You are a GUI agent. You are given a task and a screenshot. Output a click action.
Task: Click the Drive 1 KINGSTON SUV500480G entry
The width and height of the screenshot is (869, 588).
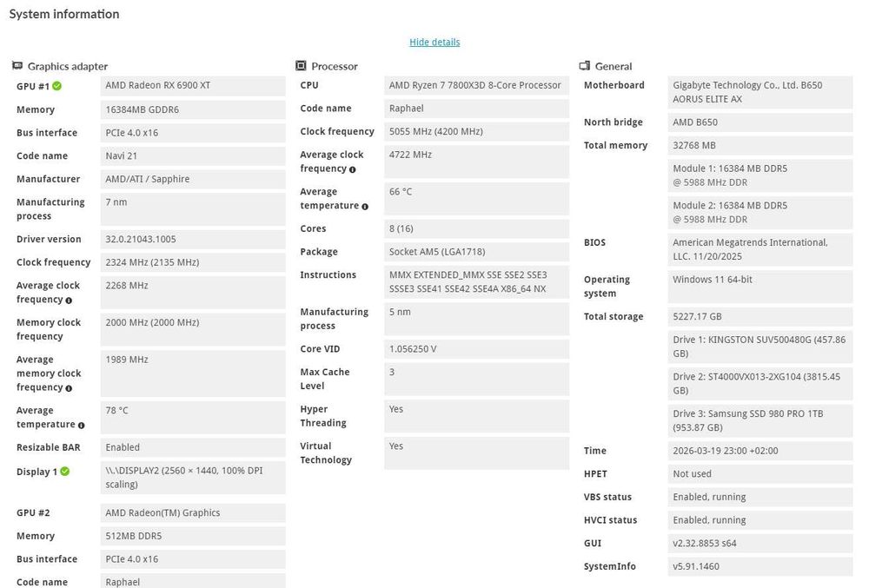coord(760,347)
